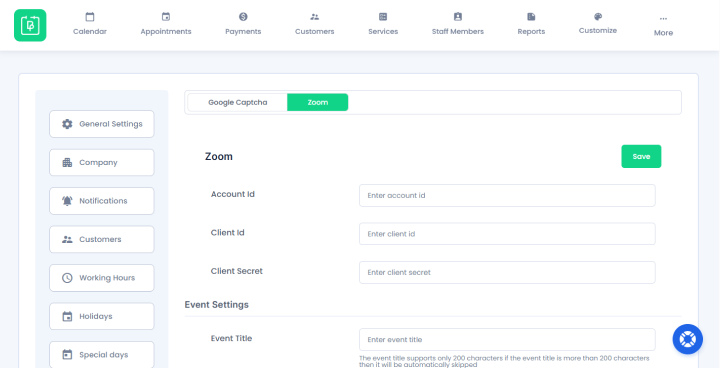Click the Notifications bell icon

coord(67,201)
